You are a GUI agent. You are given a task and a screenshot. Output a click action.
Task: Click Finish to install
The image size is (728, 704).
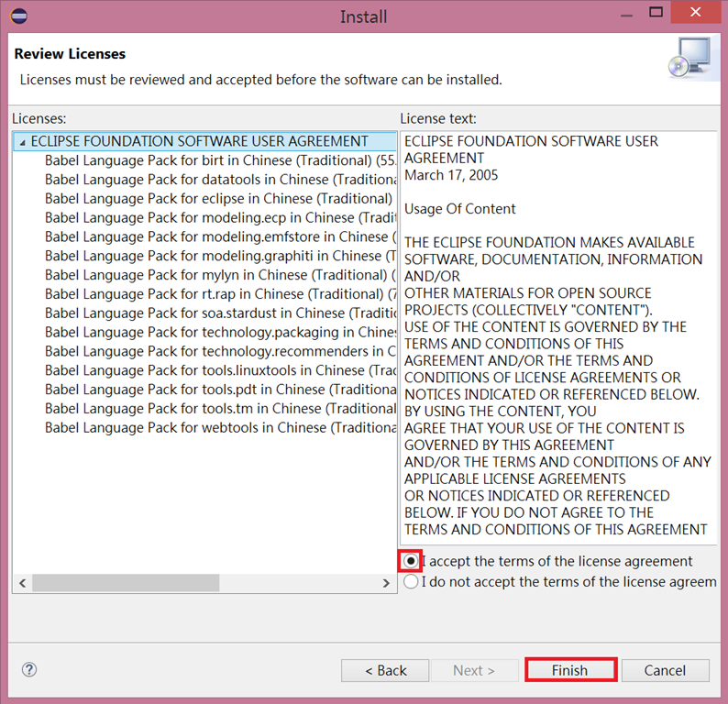(570, 671)
